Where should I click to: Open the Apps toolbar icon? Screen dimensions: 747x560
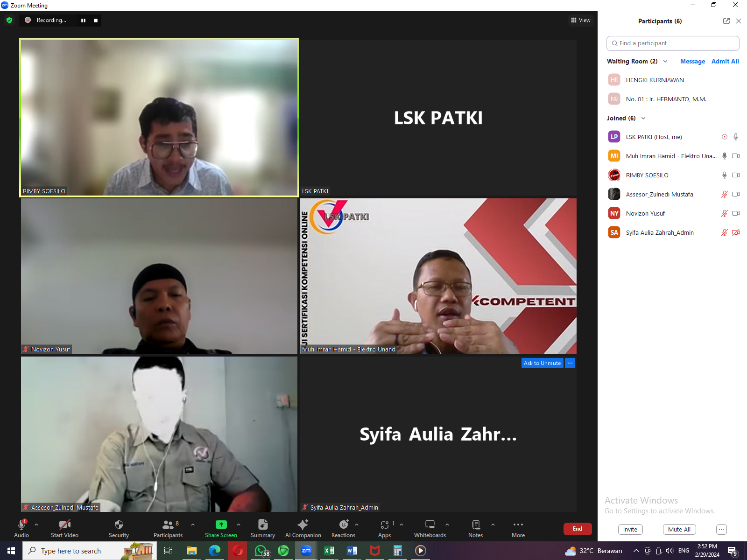click(x=385, y=525)
